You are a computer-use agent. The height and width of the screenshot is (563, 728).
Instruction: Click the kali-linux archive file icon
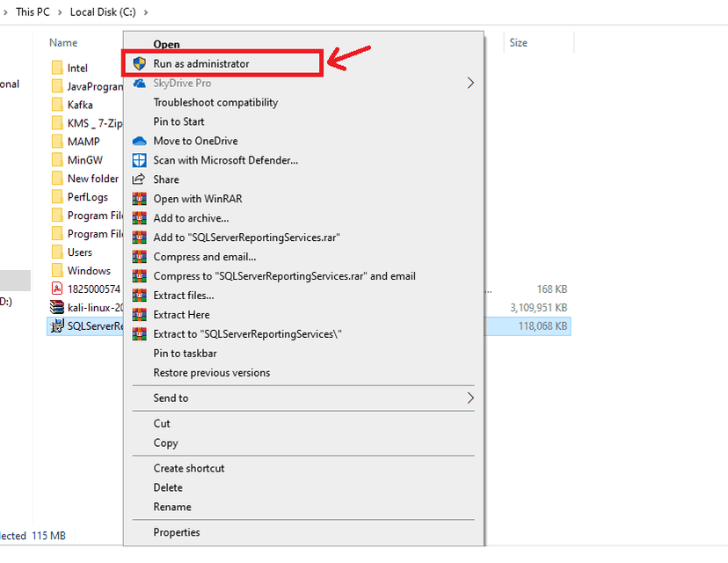(57, 307)
